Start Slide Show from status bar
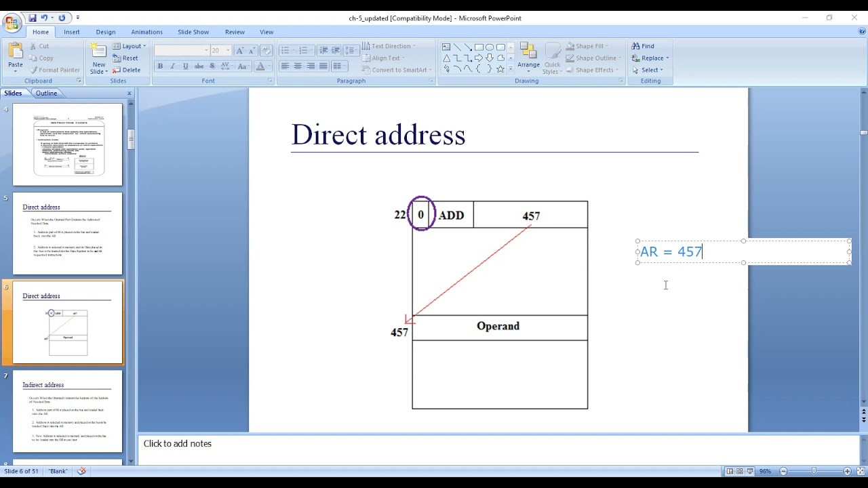This screenshot has width=868, height=488. tap(750, 471)
